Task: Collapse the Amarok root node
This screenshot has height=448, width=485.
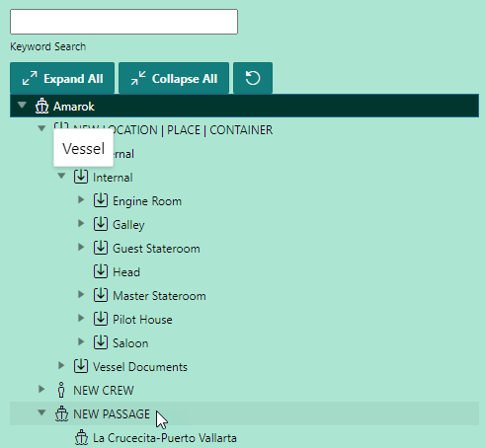Action: pyautogui.click(x=22, y=106)
